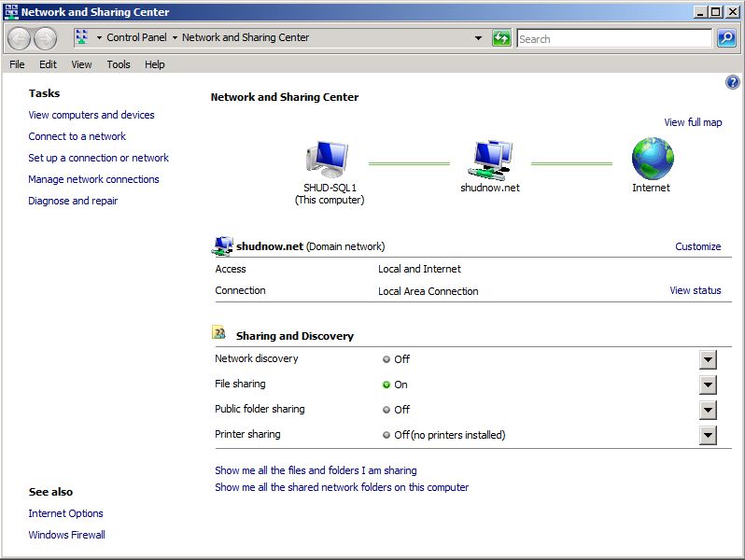
Task: Open the Tools menu
Action: coord(119,64)
